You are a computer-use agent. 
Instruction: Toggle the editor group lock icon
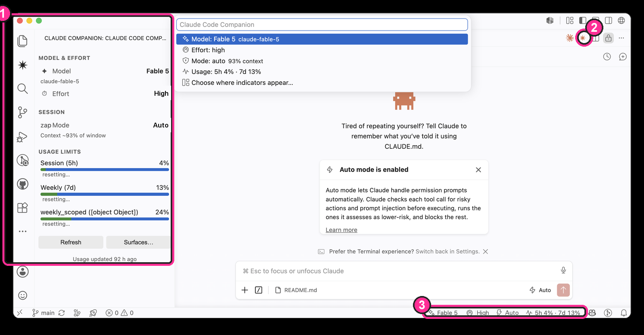pos(608,38)
